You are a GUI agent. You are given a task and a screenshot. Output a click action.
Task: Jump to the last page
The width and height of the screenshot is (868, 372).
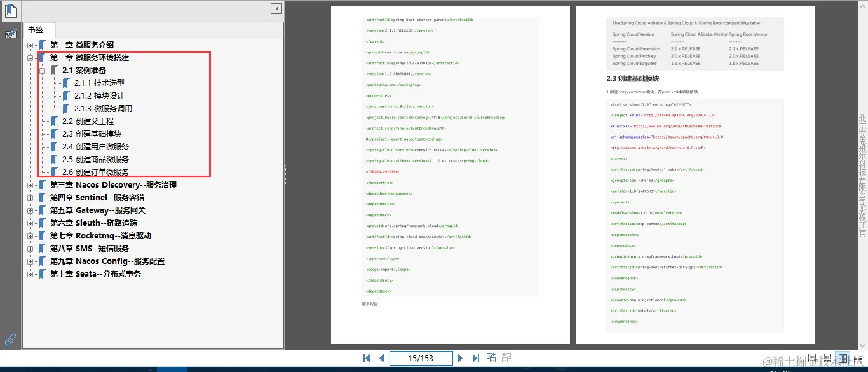coord(475,358)
